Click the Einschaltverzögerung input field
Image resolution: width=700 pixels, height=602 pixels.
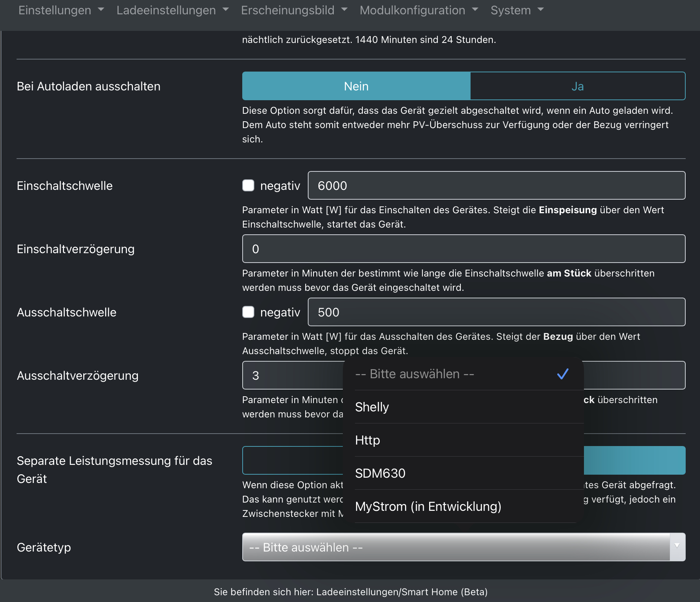point(463,249)
